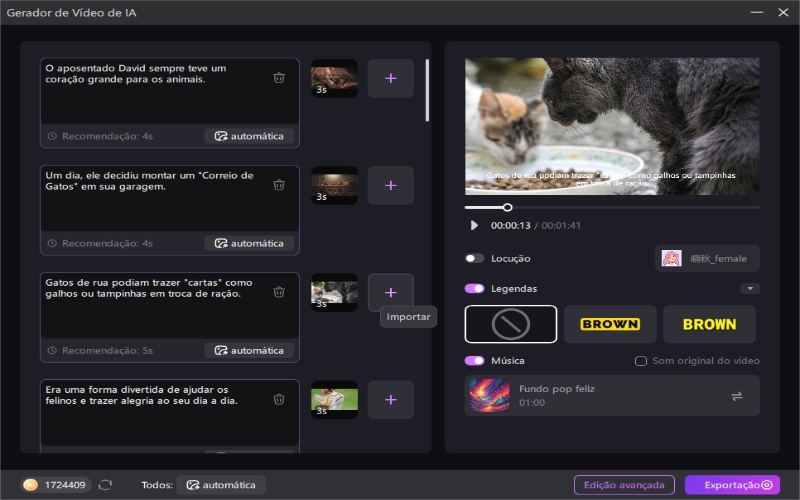This screenshot has height=500, width=800.
Task: Click 'Recomendação: 4s' in the David scene
Action: (107, 136)
